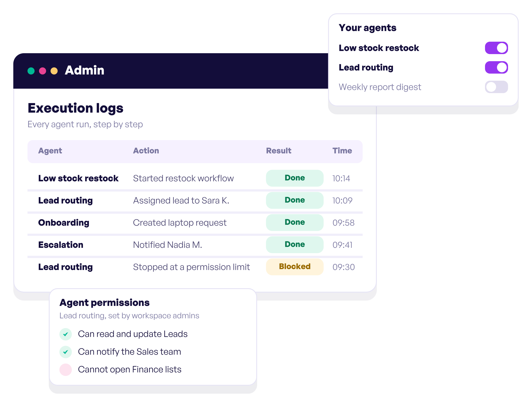Click action text Created laptop request

click(180, 223)
